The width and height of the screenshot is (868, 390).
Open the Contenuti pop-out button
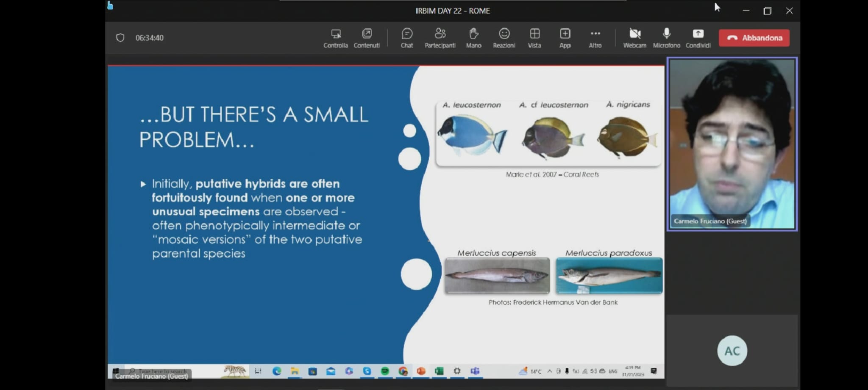pos(367,38)
